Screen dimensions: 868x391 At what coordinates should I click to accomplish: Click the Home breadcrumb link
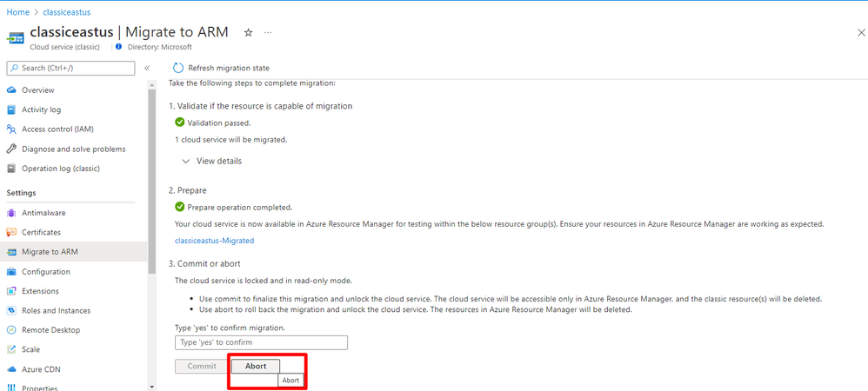tap(17, 12)
